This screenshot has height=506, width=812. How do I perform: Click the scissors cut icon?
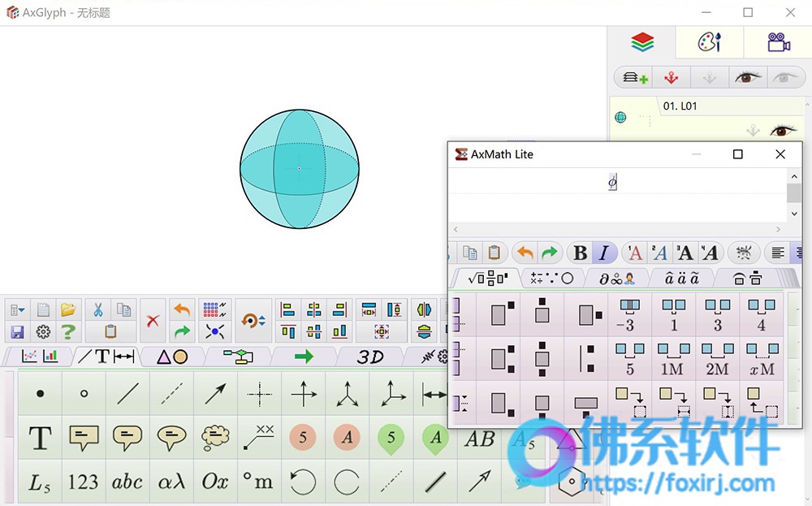[98, 309]
